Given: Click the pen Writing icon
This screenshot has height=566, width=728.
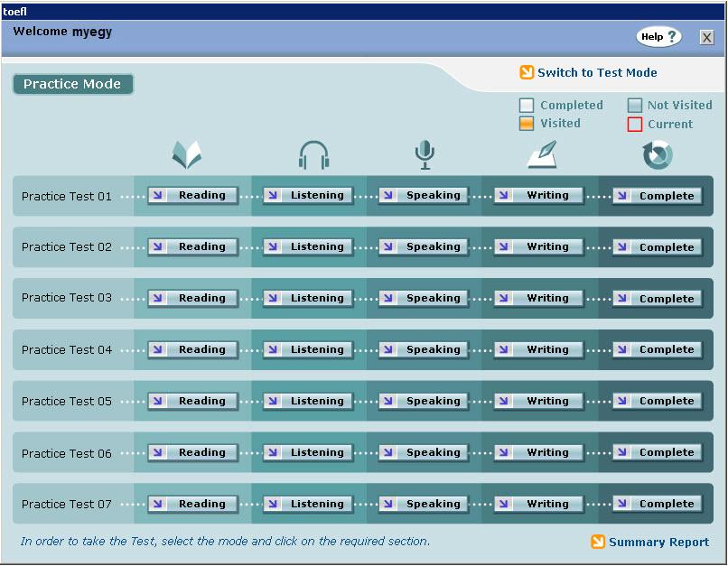Looking at the screenshot, I should point(542,155).
